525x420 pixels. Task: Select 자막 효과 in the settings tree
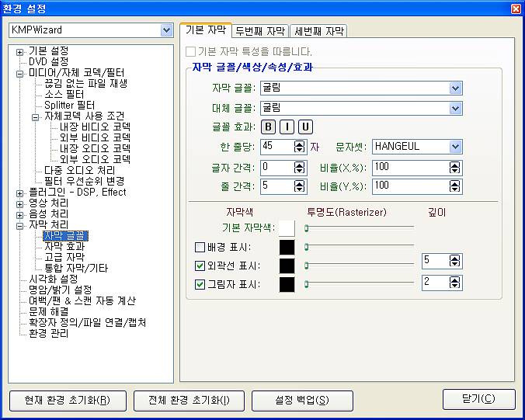point(64,246)
